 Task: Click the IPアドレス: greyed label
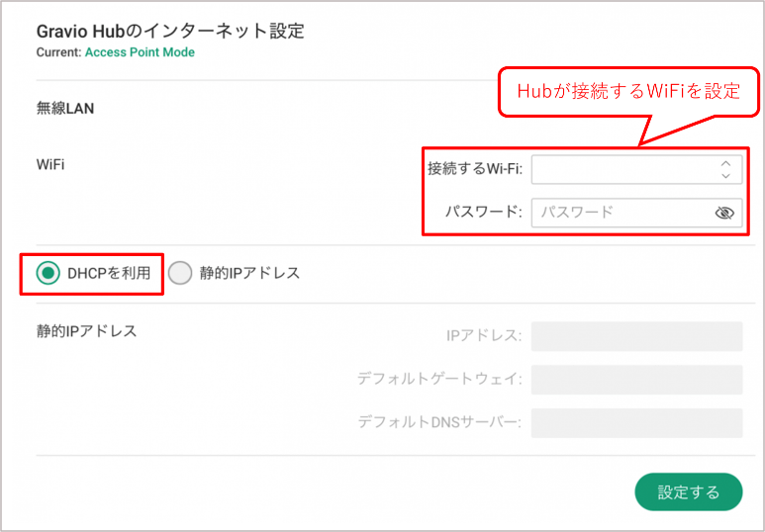[484, 335]
